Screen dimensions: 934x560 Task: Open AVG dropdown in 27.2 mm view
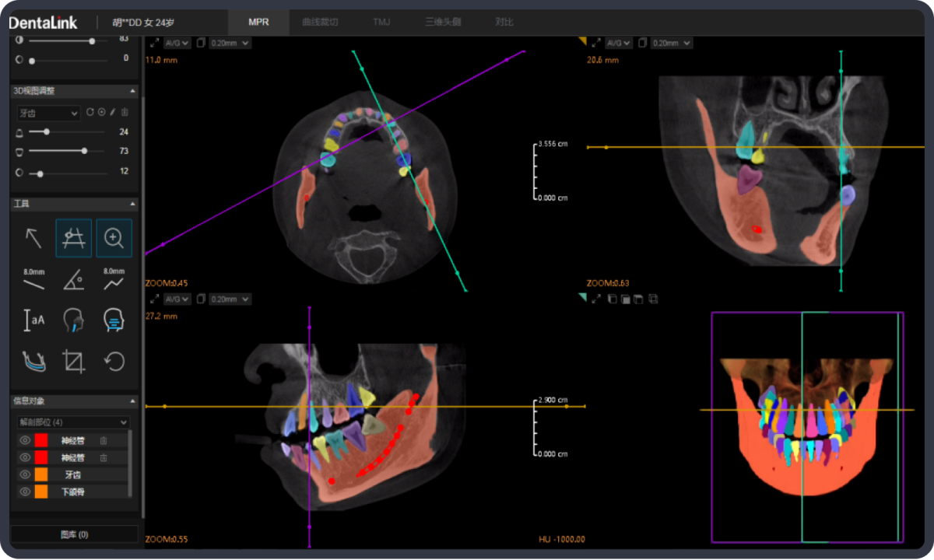[x=177, y=299]
